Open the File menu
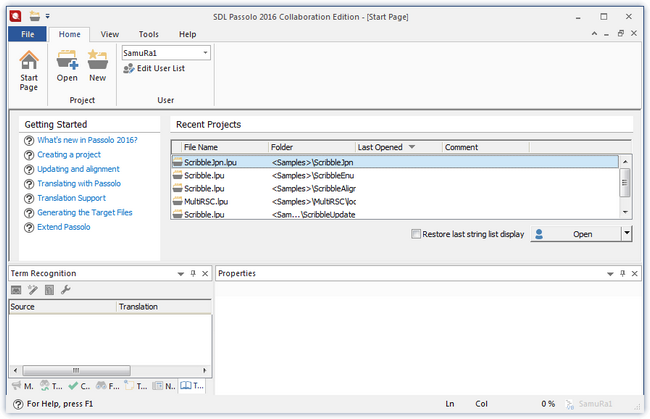Screen dimensions: 650x419 [27, 34]
